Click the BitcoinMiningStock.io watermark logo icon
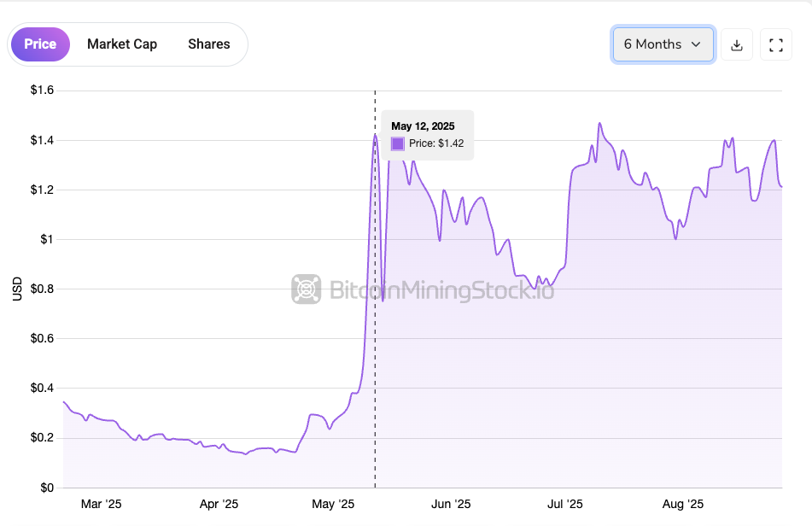 [x=306, y=289]
